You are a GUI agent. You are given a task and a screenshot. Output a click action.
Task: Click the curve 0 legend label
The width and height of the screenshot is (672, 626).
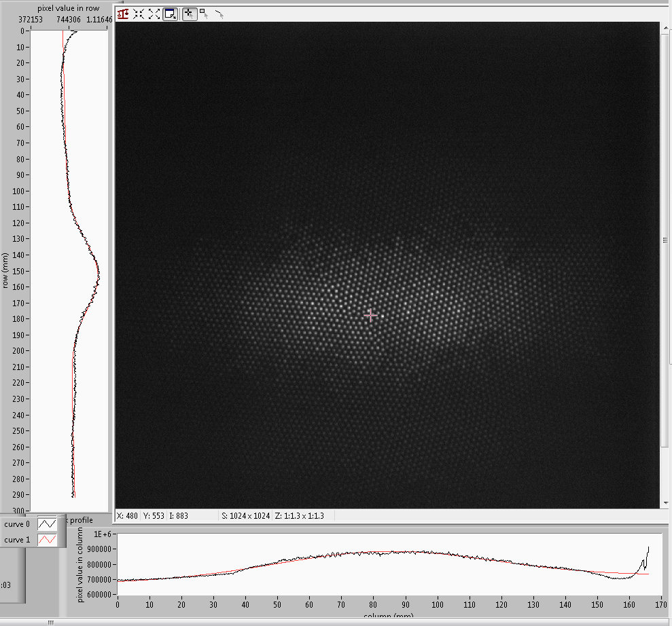(17, 524)
